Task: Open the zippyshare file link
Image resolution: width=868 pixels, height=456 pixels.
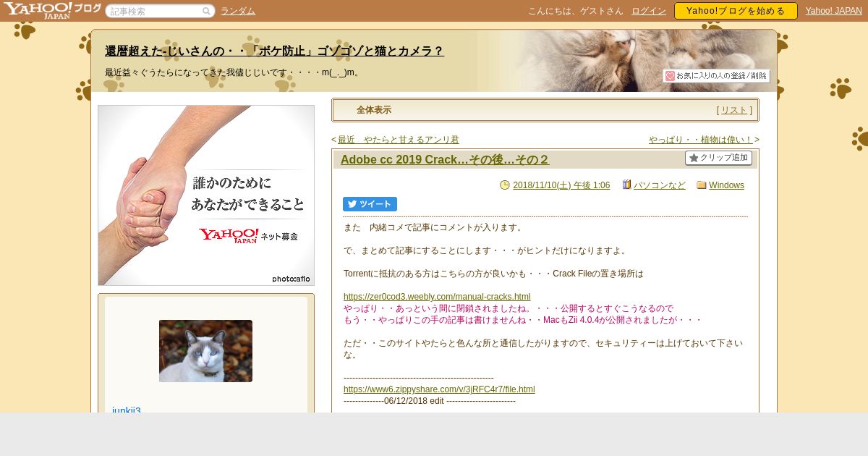Action: [439, 389]
